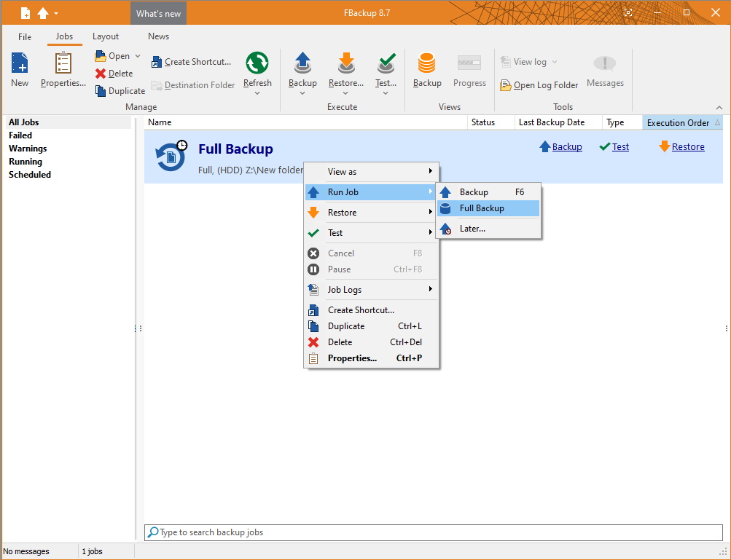Open the View as submenu

pos(372,171)
